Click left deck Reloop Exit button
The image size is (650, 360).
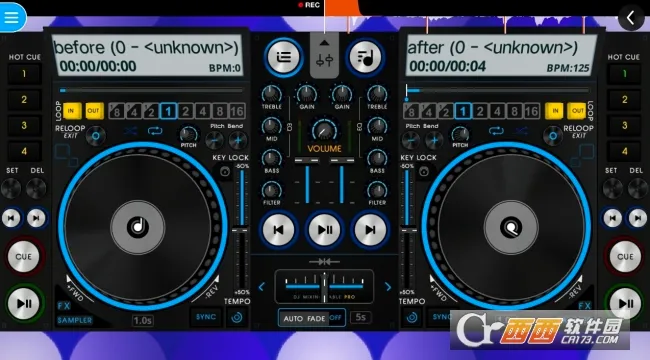tap(96, 136)
